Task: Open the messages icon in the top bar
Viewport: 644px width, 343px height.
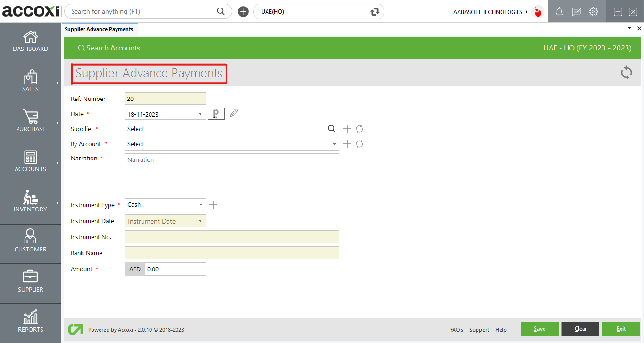Action: (576, 11)
